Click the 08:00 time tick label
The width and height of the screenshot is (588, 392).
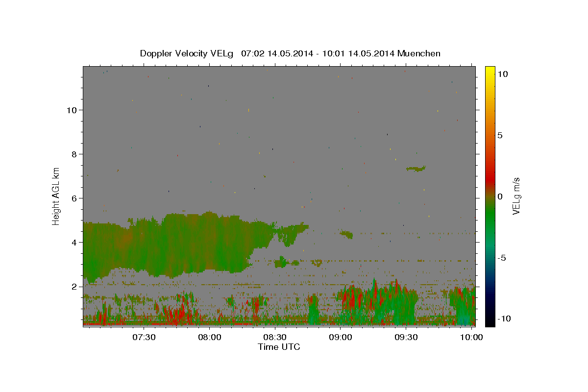(210, 337)
